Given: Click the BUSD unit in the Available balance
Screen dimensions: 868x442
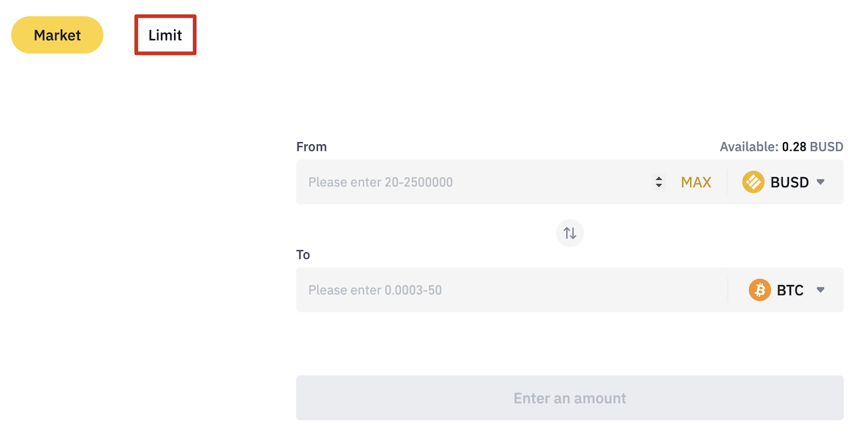Looking at the screenshot, I should 826,147.
